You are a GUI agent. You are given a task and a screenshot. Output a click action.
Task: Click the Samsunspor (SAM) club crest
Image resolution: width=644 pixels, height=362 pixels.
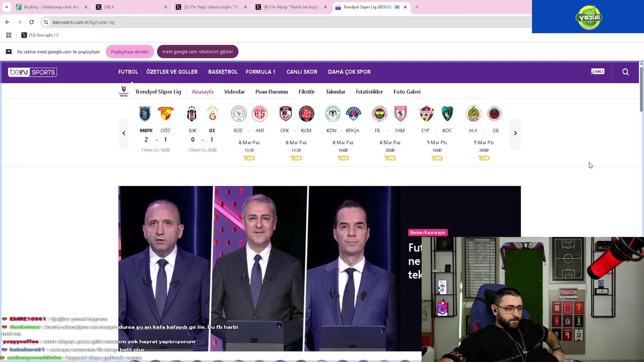[400, 114]
